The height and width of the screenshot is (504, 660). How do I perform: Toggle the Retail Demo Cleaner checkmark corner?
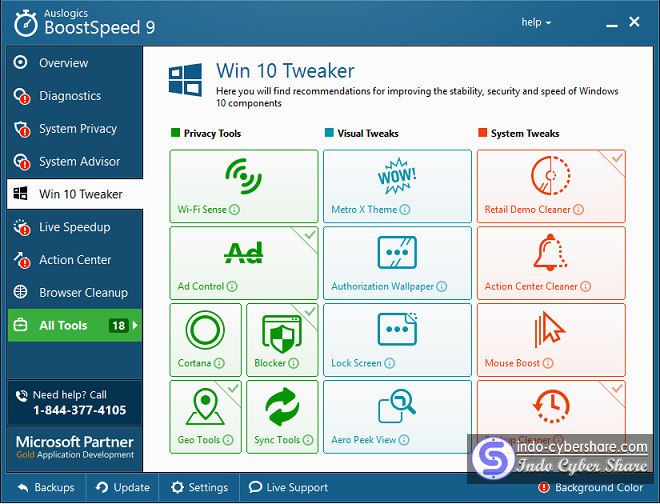click(x=616, y=159)
